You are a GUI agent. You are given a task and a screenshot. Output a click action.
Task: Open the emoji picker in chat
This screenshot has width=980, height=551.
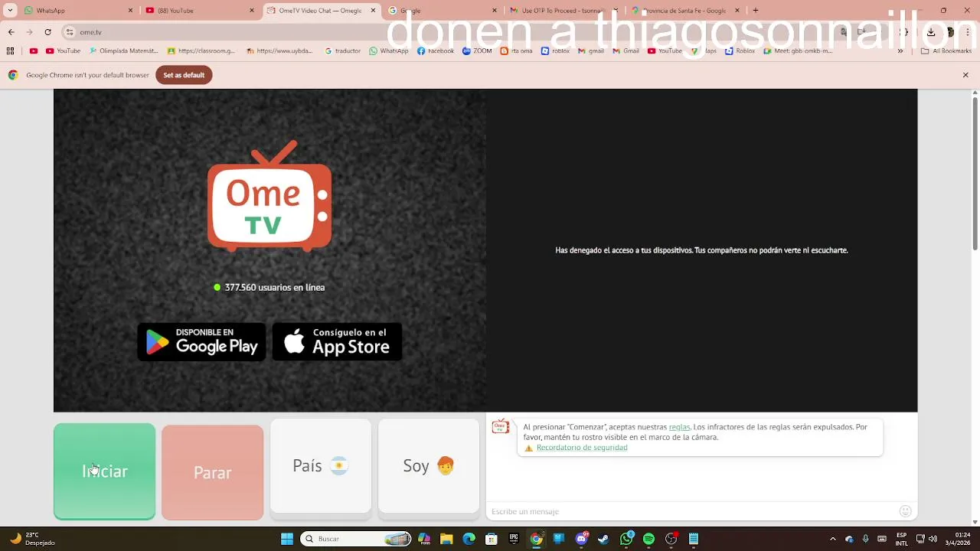point(906,511)
